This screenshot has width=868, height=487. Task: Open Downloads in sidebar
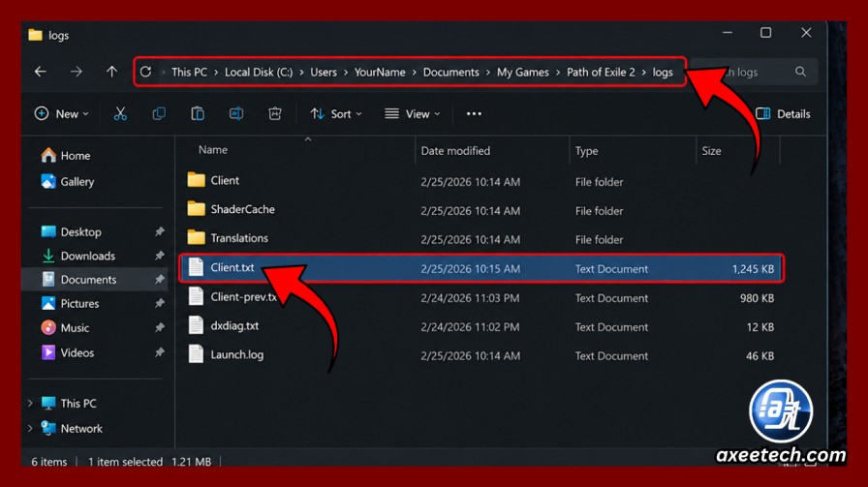[78, 256]
